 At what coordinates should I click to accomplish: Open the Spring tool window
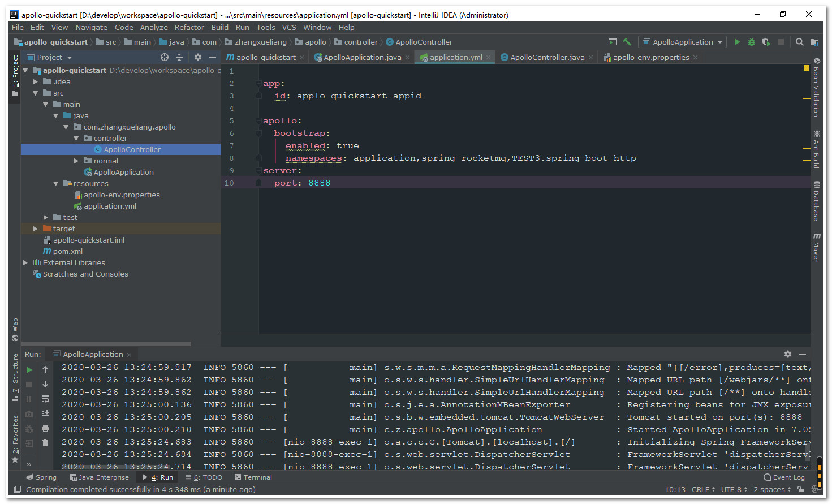[41, 477]
